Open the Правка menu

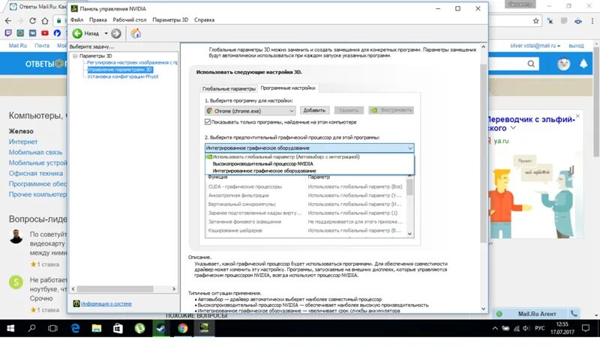98,20
